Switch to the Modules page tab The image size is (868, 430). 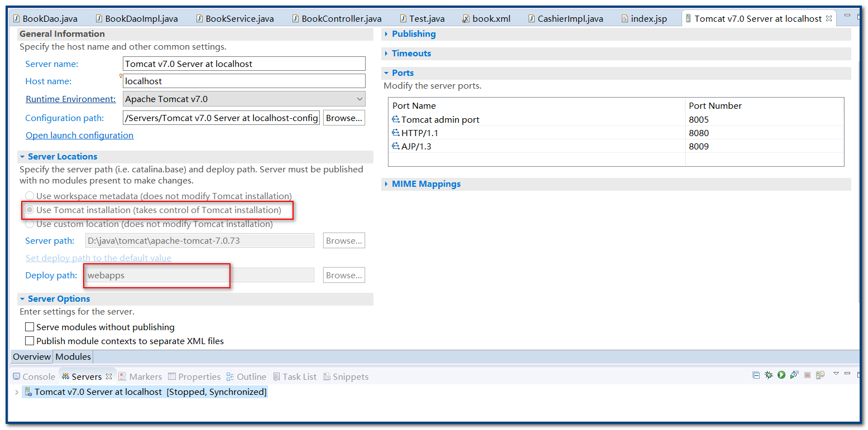(x=73, y=356)
